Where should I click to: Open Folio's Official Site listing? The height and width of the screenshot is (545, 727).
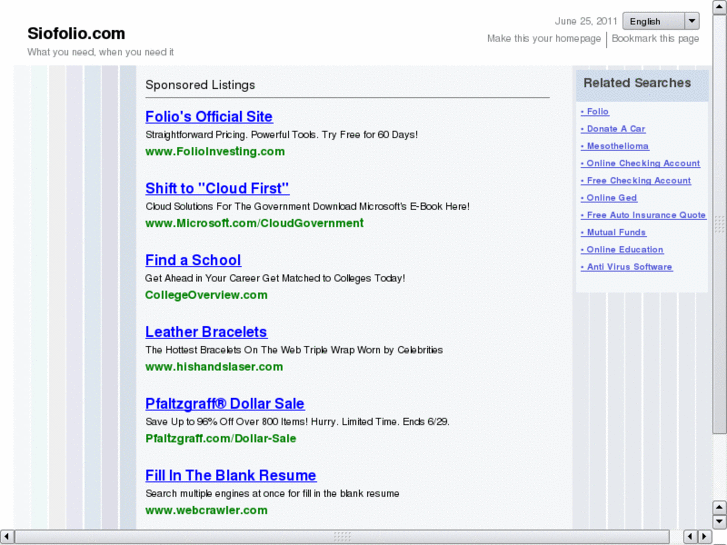[x=209, y=116]
